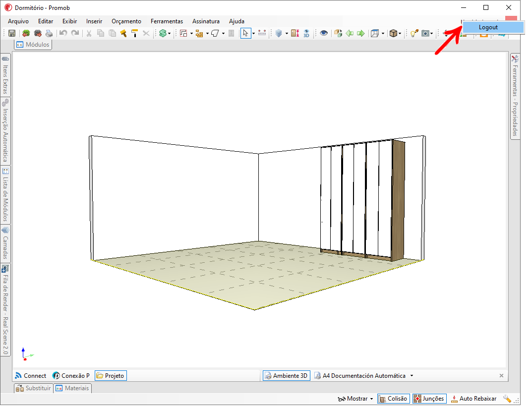
Task: Open the Camadas side panel
Action: tap(5, 243)
